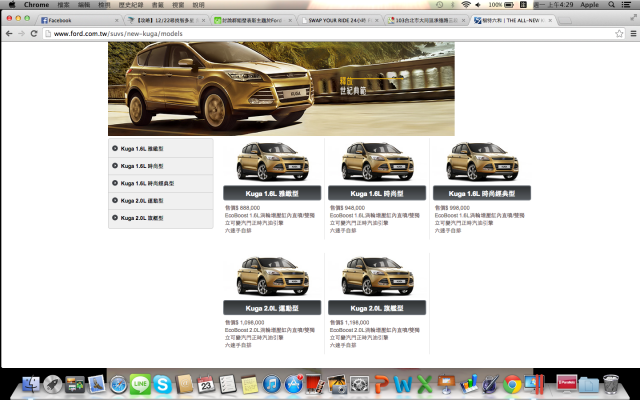
Task: Launch Word from the dock
Action: tap(402, 384)
